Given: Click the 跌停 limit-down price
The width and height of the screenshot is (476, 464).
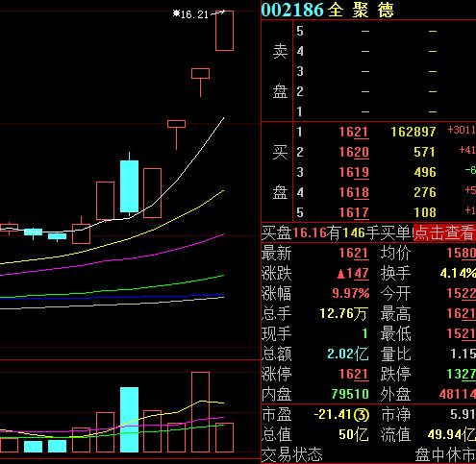Looking at the screenshot, I should pos(462,375).
